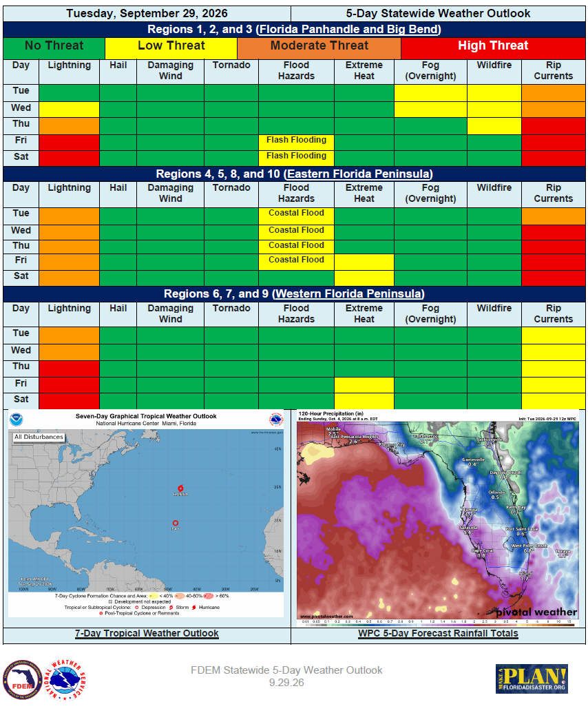Click the Regions 1, 2, and 3 section heading
The height and width of the screenshot is (713, 588).
point(294,30)
